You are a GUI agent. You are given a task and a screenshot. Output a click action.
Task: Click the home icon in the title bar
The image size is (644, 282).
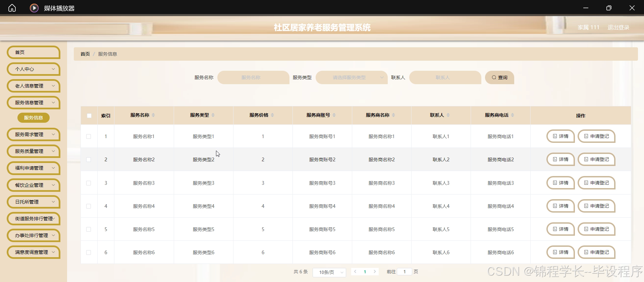click(12, 8)
